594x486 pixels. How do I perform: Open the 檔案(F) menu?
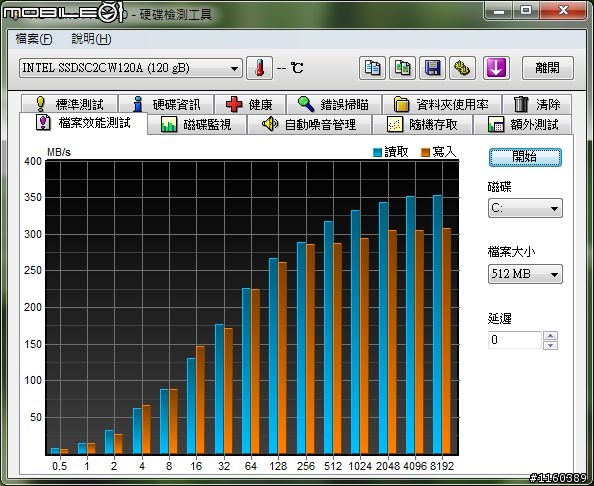[x=34, y=39]
